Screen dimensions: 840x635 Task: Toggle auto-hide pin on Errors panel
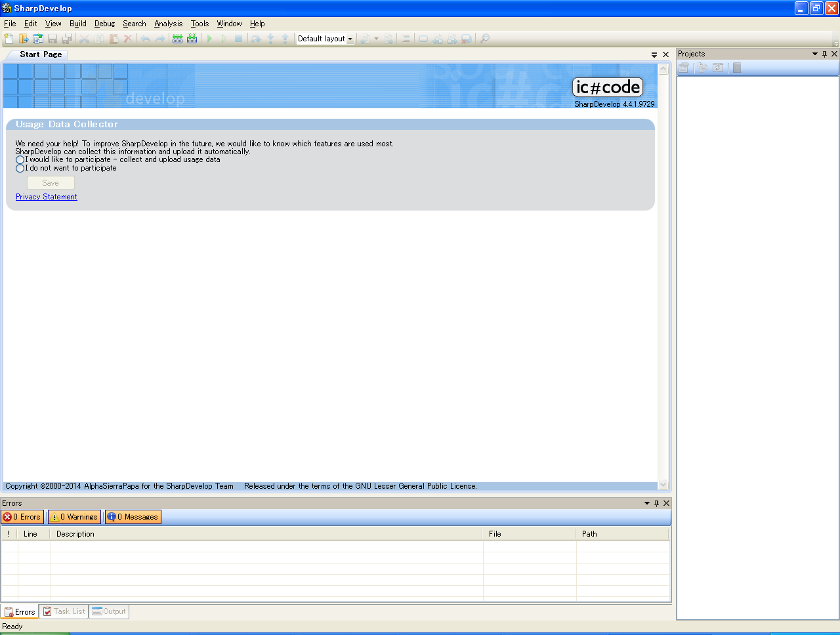click(x=656, y=503)
